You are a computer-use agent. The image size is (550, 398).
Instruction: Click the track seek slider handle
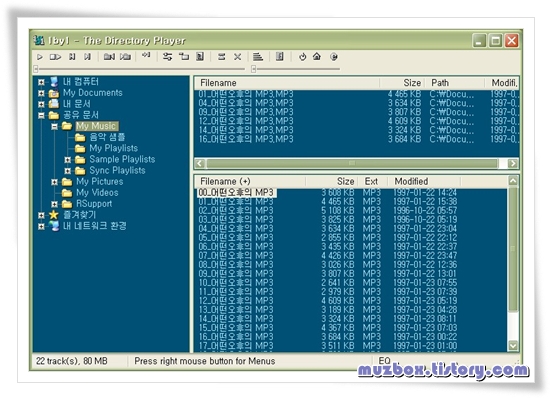coord(36,69)
